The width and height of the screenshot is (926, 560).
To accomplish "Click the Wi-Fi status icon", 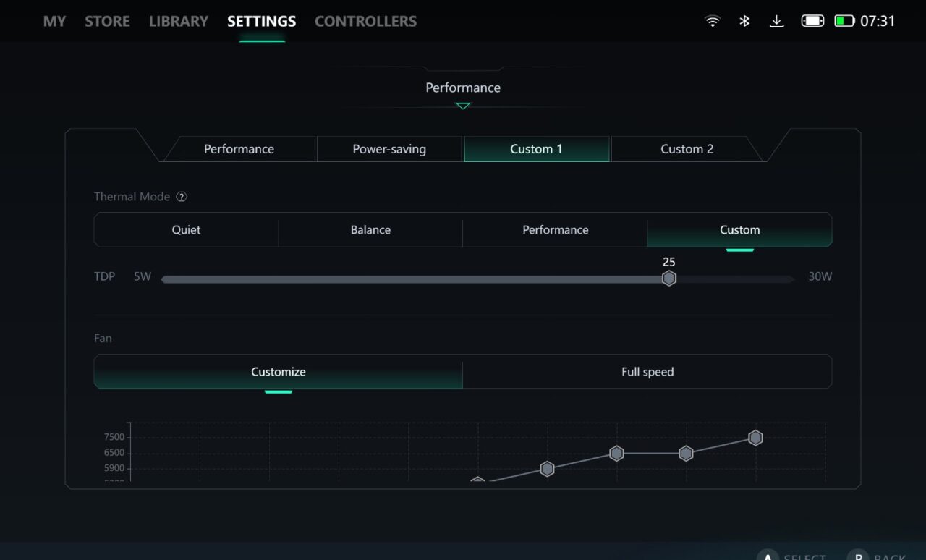I will pos(713,21).
